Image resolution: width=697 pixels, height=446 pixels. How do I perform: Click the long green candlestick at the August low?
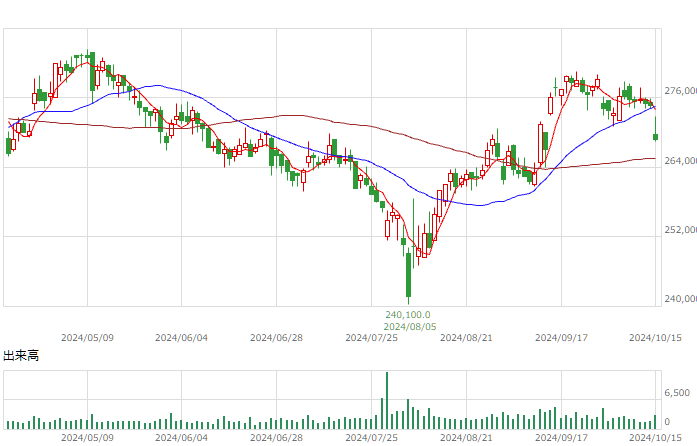point(409,274)
